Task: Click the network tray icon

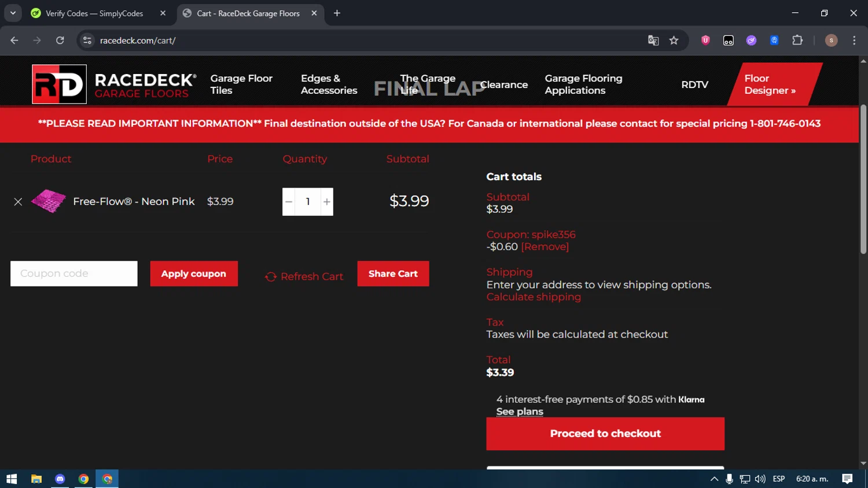Action: tap(745, 479)
